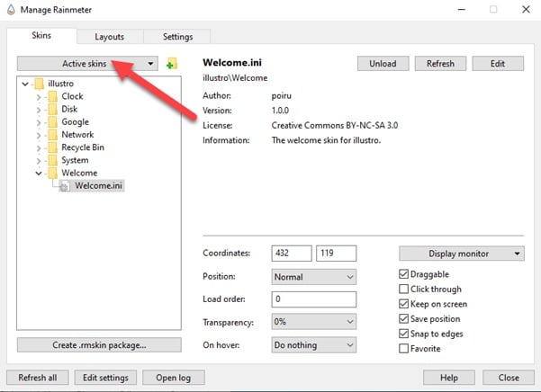Click the Load order input field

(x=313, y=299)
